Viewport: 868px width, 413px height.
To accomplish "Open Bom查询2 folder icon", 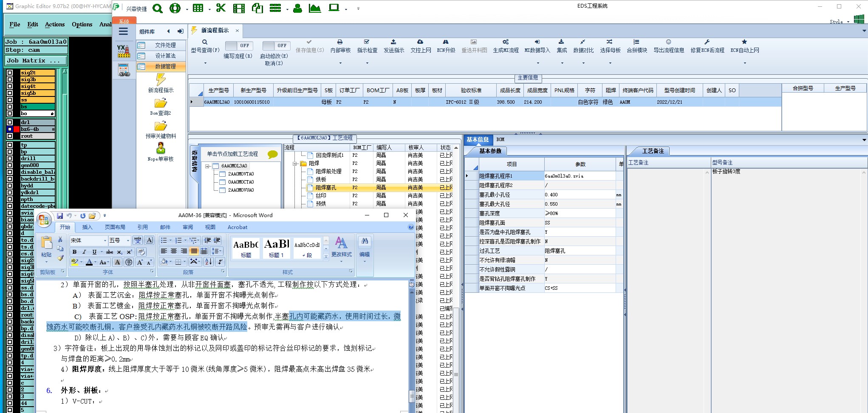I will 161,103.
